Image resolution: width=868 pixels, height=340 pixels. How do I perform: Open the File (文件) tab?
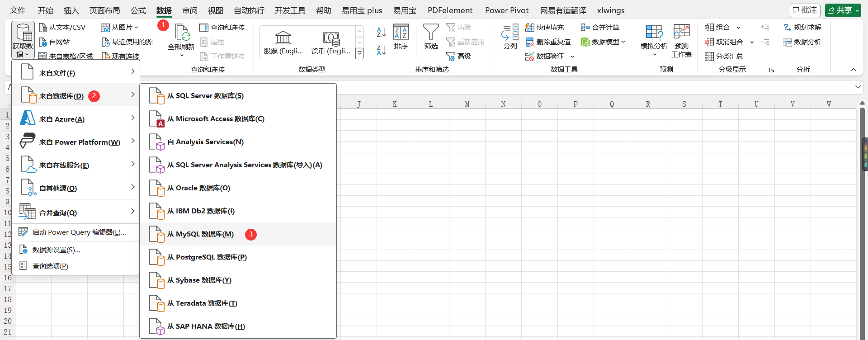pos(18,10)
